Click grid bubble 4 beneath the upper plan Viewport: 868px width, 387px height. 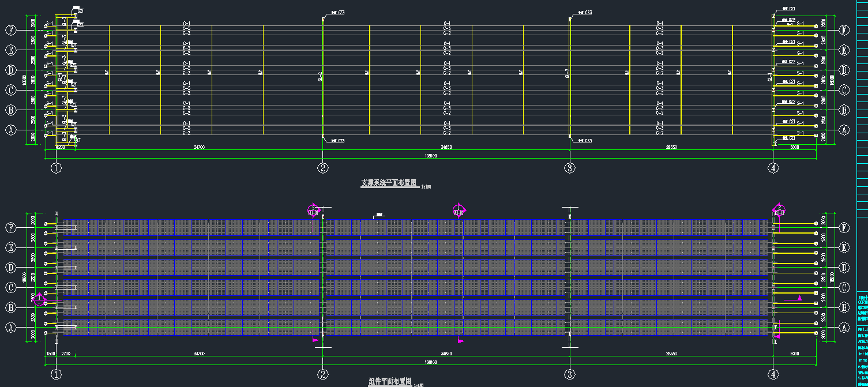pos(773,168)
